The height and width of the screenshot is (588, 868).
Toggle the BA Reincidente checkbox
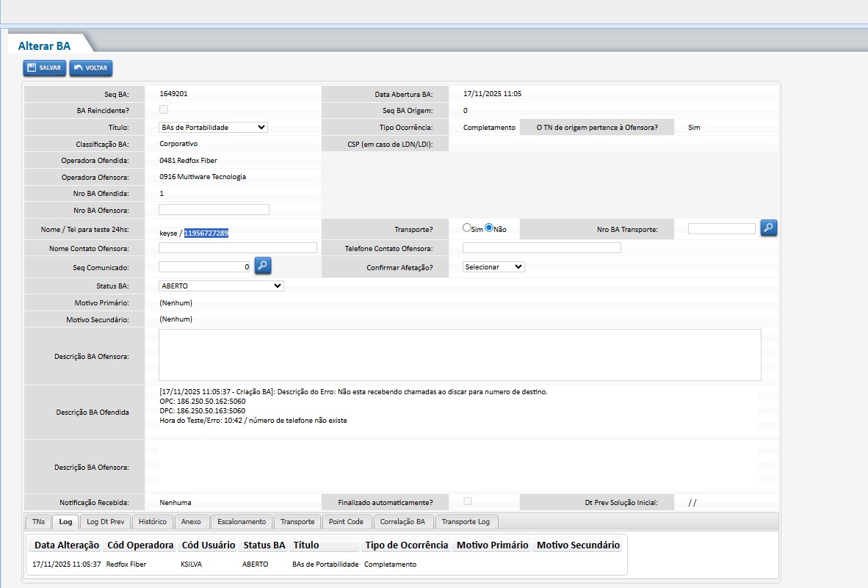[x=164, y=109]
